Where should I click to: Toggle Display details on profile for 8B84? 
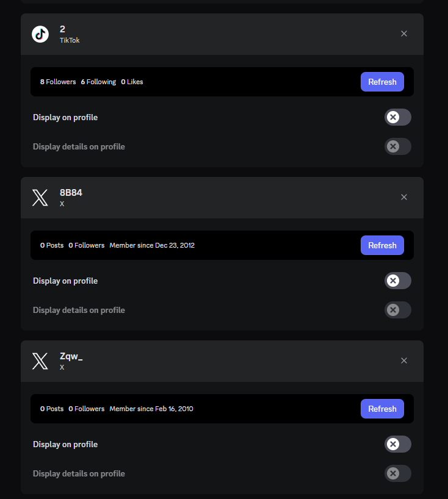click(x=398, y=310)
